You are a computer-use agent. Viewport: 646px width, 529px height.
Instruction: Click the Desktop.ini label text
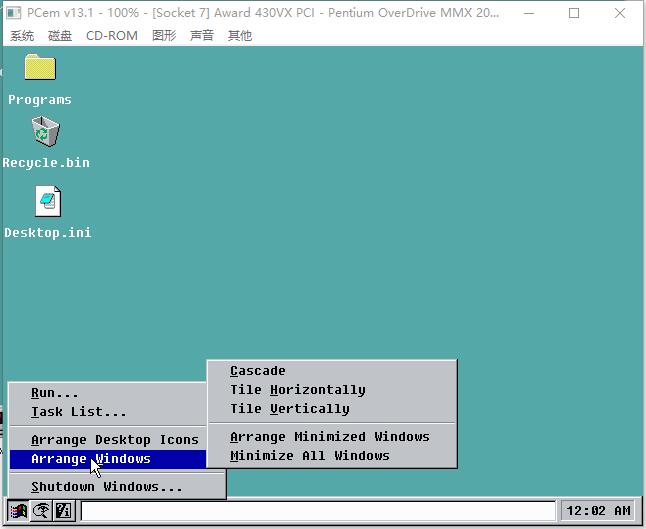[48, 233]
